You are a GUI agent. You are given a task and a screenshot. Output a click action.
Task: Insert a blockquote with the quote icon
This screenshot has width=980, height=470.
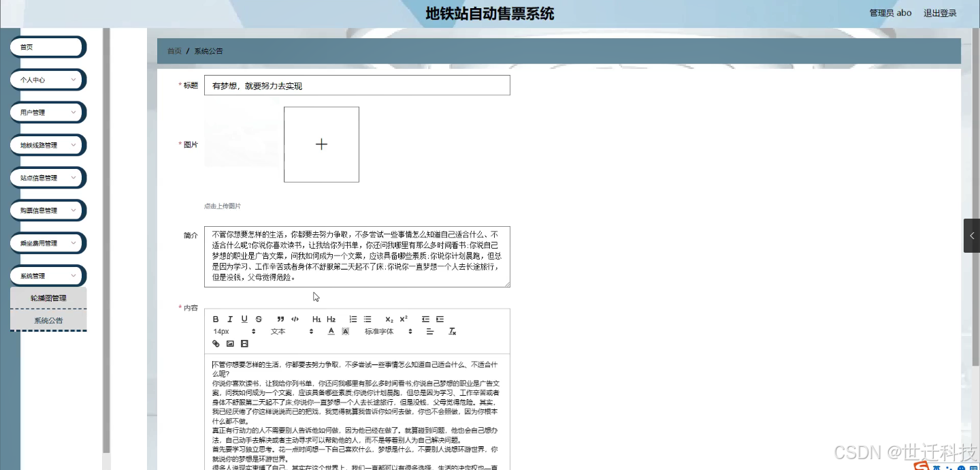pos(280,319)
